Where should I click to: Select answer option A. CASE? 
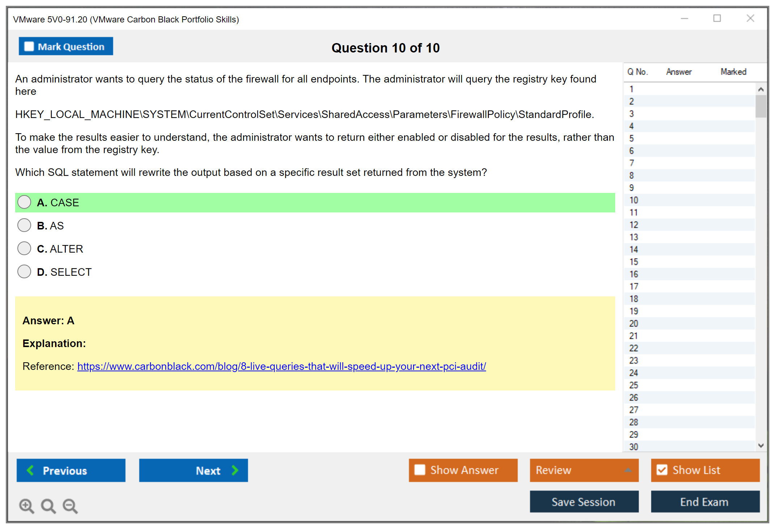point(24,202)
